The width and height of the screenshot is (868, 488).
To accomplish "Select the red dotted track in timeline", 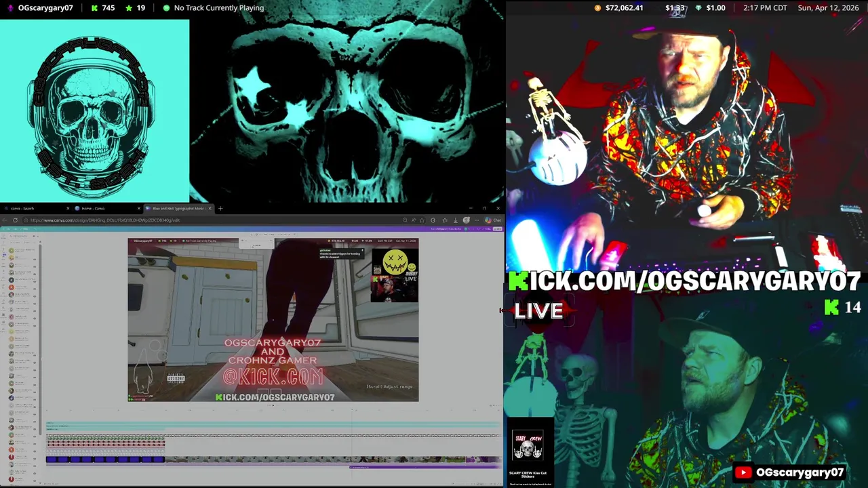I will 105,443.
